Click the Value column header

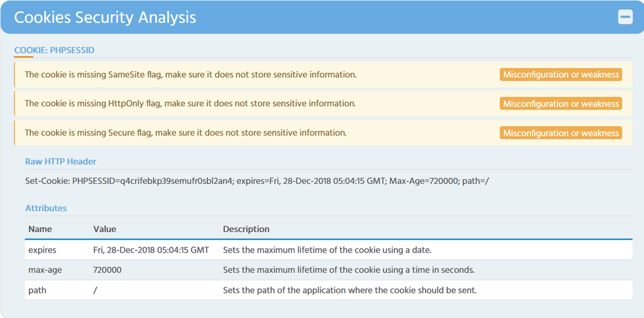[105, 229]
